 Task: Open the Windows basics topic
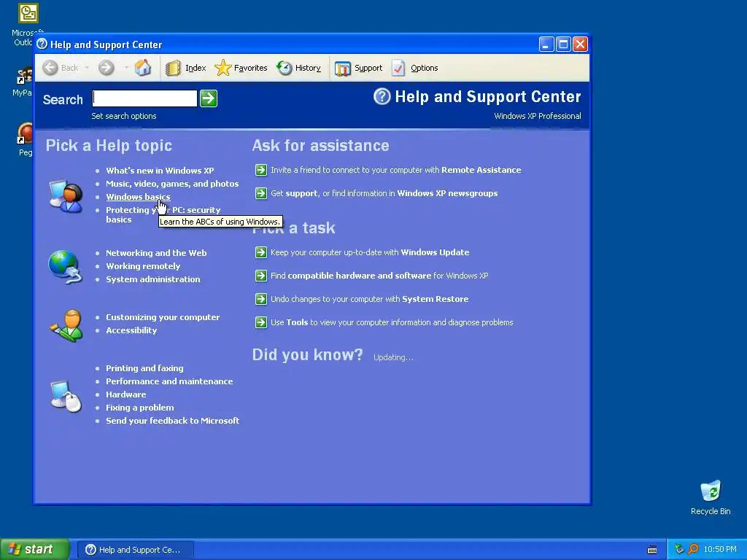click(138, 197)
